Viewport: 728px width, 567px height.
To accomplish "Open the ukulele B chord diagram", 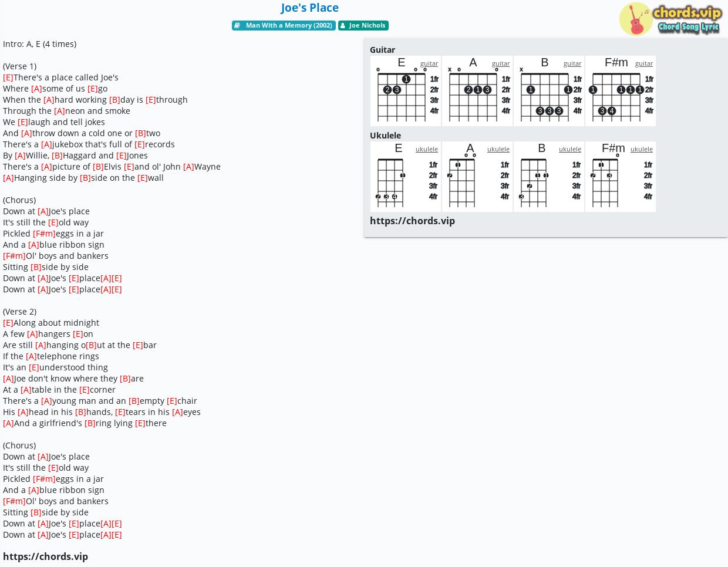I will 549,177.
